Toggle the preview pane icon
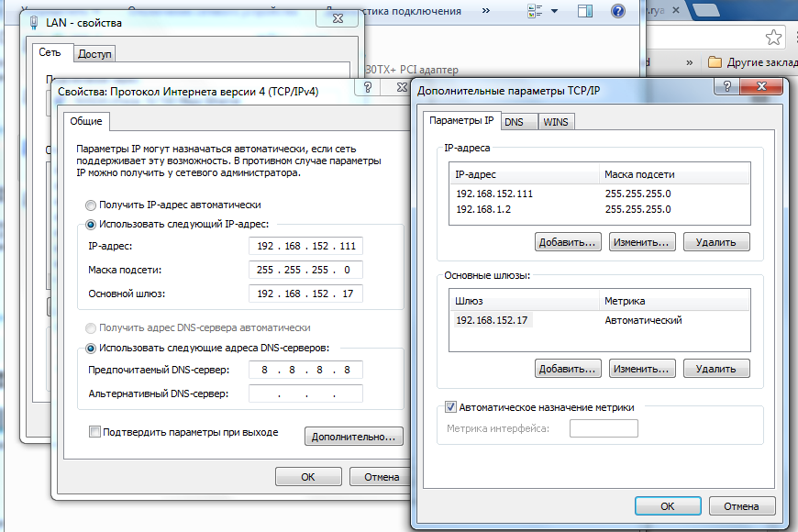The height and width of the screenshot is (532, 798). tap(585, 11)
